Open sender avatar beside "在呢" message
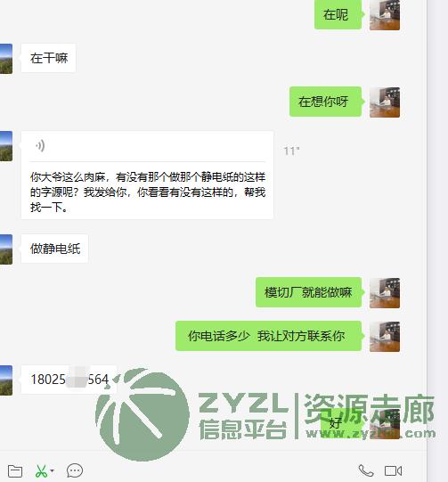The image size is (448, 482). (385, 15)
